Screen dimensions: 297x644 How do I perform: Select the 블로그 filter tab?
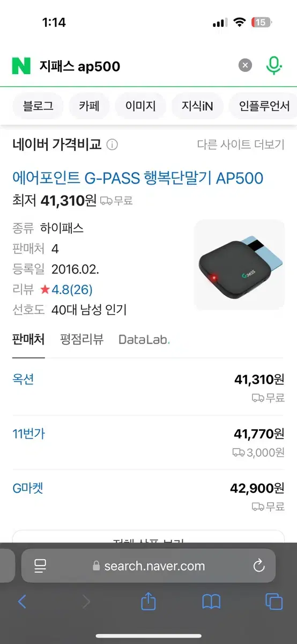tap(38, 106)
